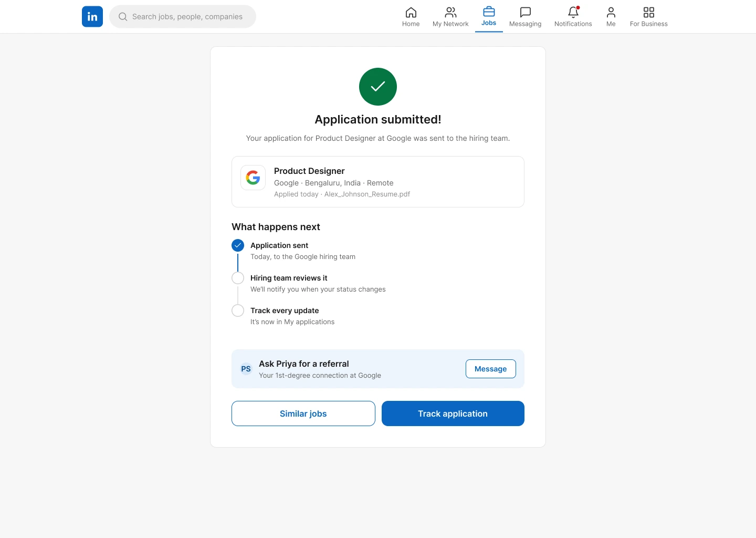Click the 'Application submitted!' heading
This screenshot has height=538, width=756.
[378, 119]
